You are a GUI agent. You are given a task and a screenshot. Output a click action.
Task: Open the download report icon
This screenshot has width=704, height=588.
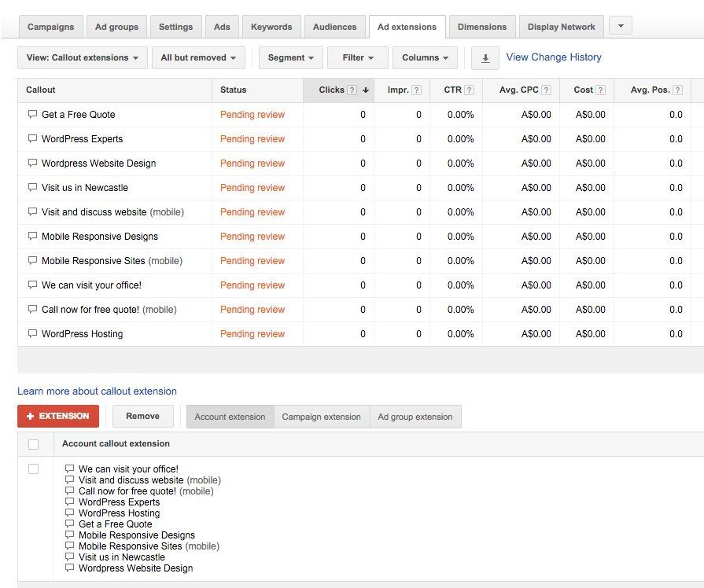coord(486,57)
